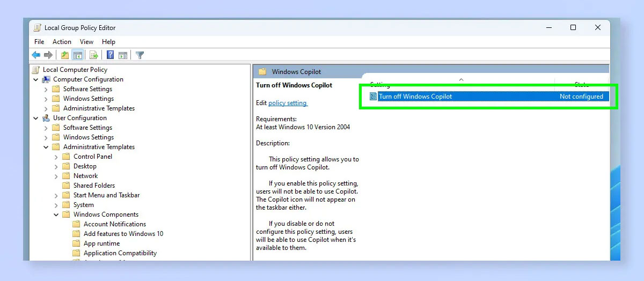Image resolution: width=644 pixels, height=281 pixels.
Task: Expand Administrative Templates under Computer Configuration
Action: tap(46, 108)
